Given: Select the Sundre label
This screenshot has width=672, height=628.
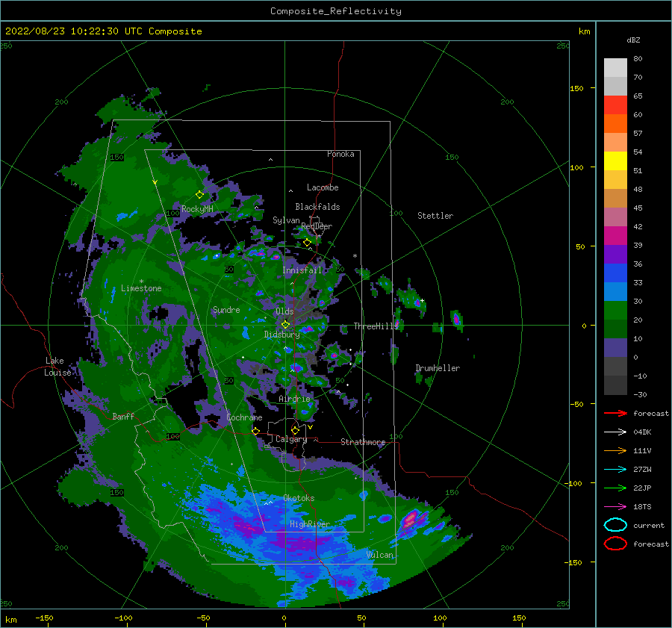Looking at the screenshot, I should click(x=226, y=309).
